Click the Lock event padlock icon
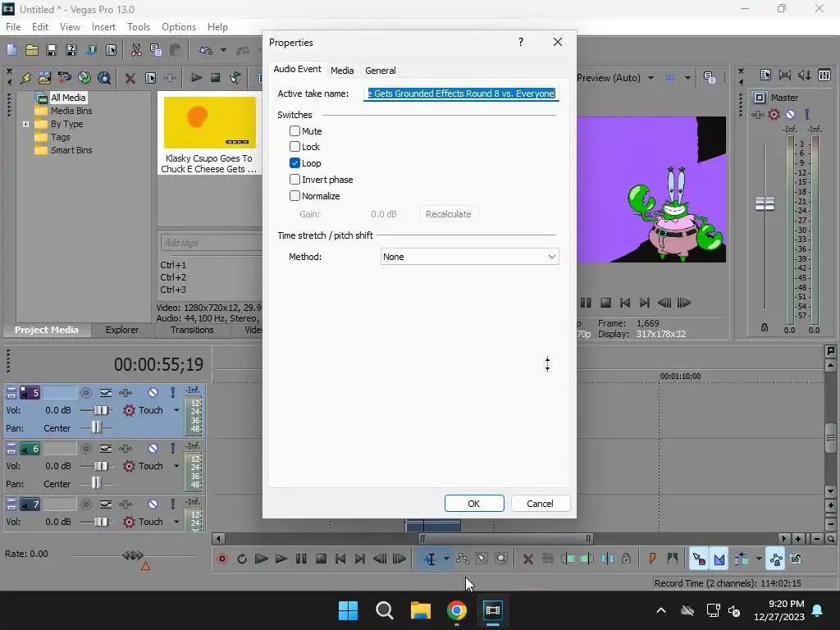 (626, 559)
